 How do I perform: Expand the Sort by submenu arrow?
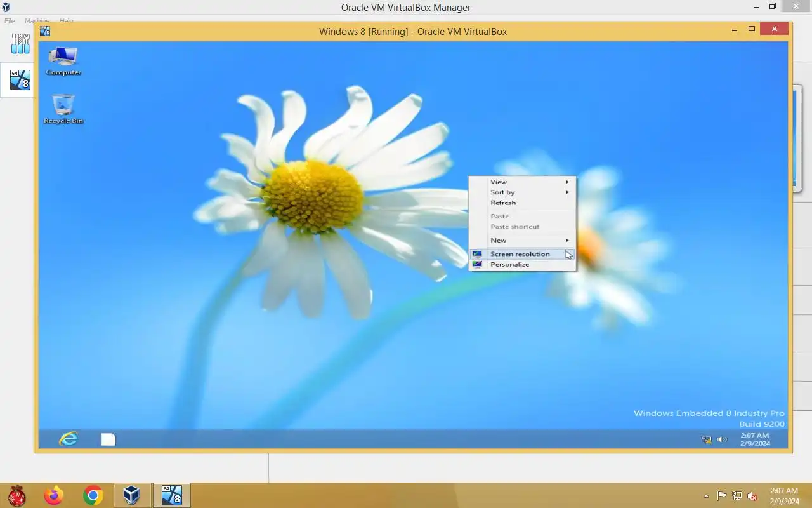point(568,192)
